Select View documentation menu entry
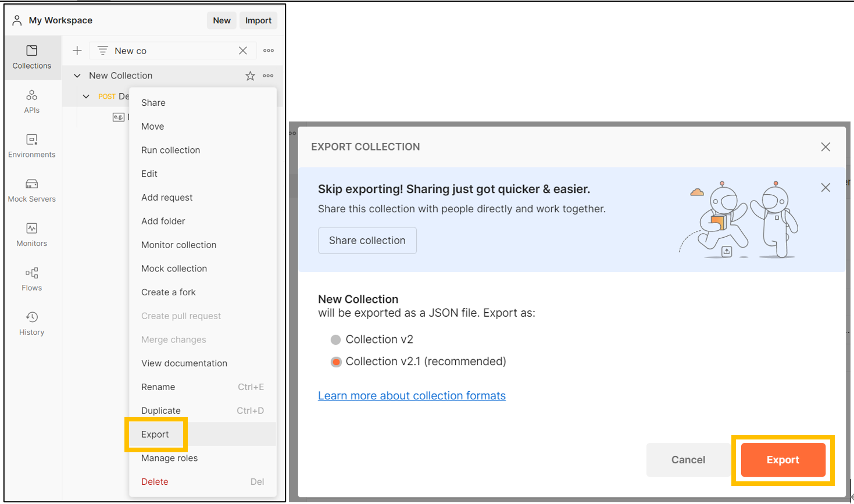854x504 pixels. point(202,363)
